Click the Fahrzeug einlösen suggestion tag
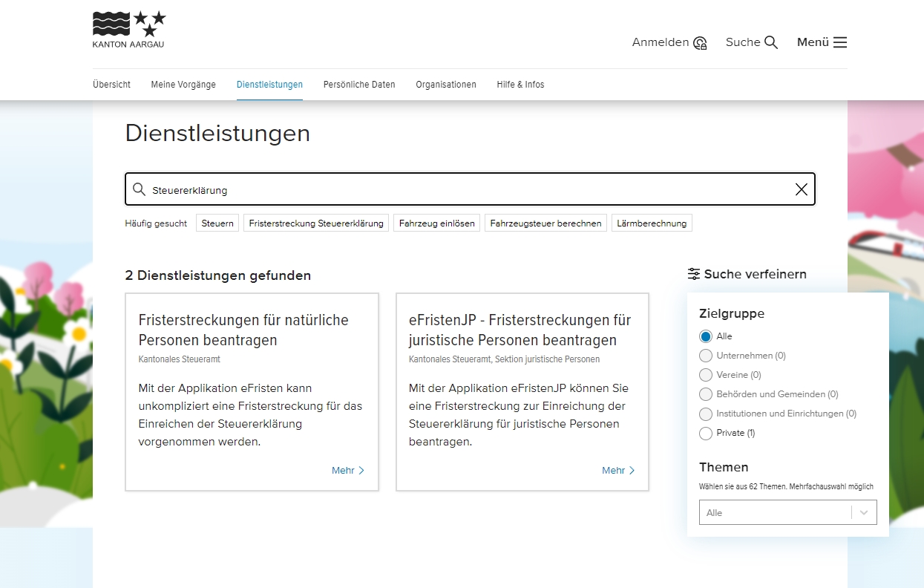 point(437,223)
